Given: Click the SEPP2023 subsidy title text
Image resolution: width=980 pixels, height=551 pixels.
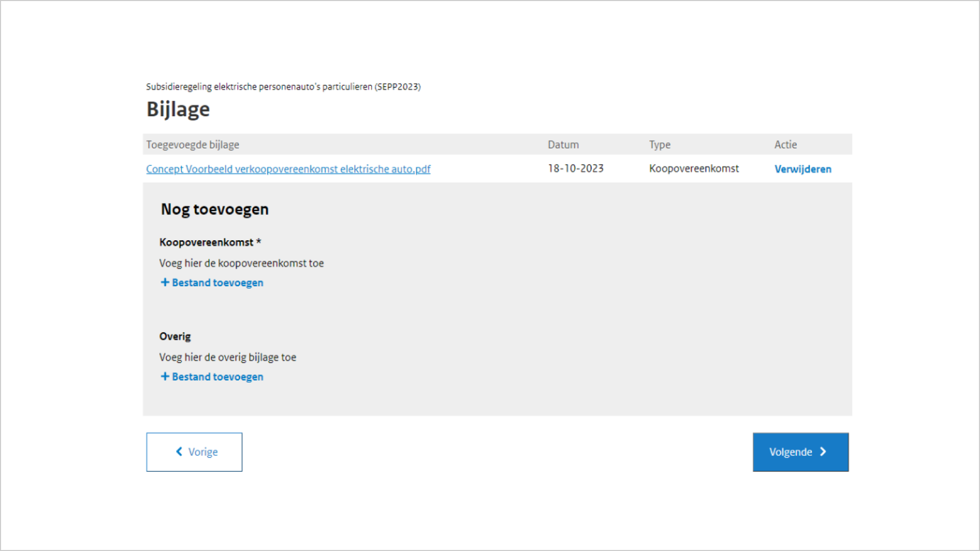Looking at the screenshot, I should tap(283, 86).
